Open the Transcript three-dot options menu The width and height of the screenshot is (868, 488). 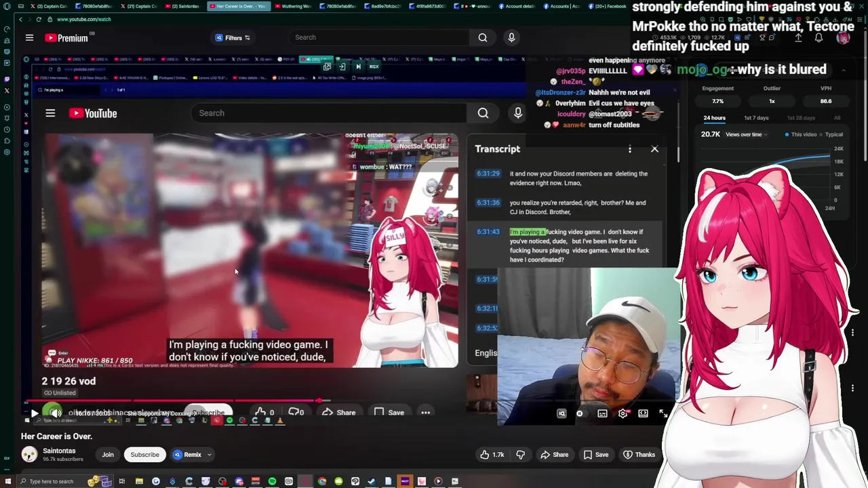pyautogui.click(x=630, y=149)
